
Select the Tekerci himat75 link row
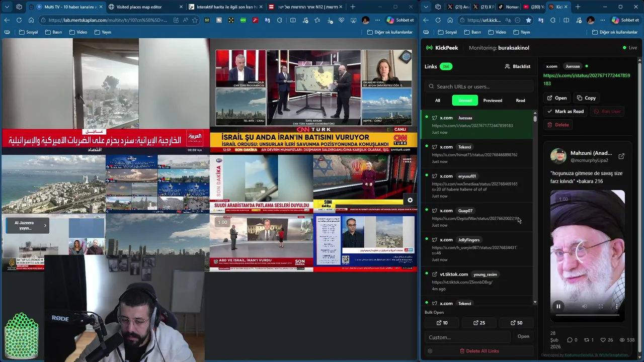pyautogui.click(x=477, y=154)
